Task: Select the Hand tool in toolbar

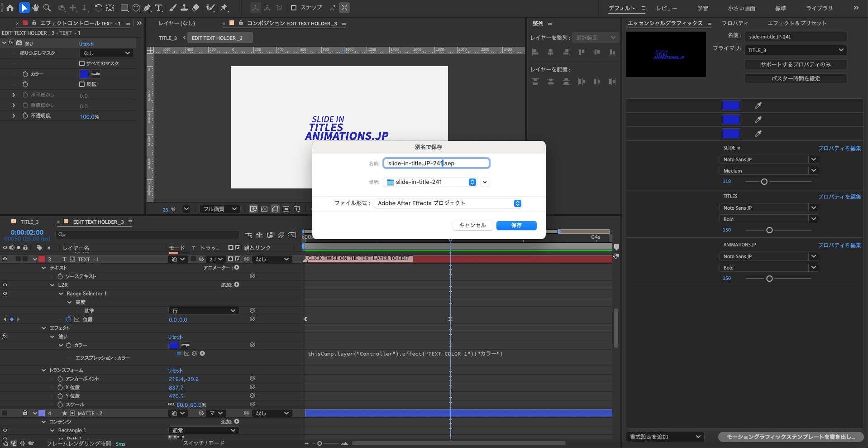Action: click(x=35, y=8)
